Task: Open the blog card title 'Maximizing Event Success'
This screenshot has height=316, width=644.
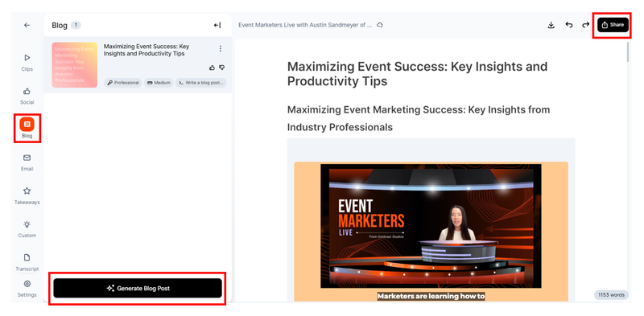Action: pos(147,50)
